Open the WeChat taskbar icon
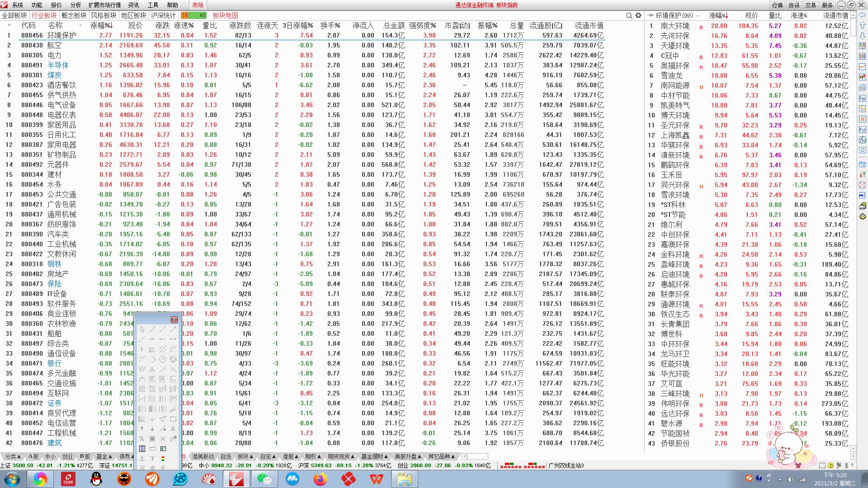The width and height of the screenshot is (868, 488). 264,479
